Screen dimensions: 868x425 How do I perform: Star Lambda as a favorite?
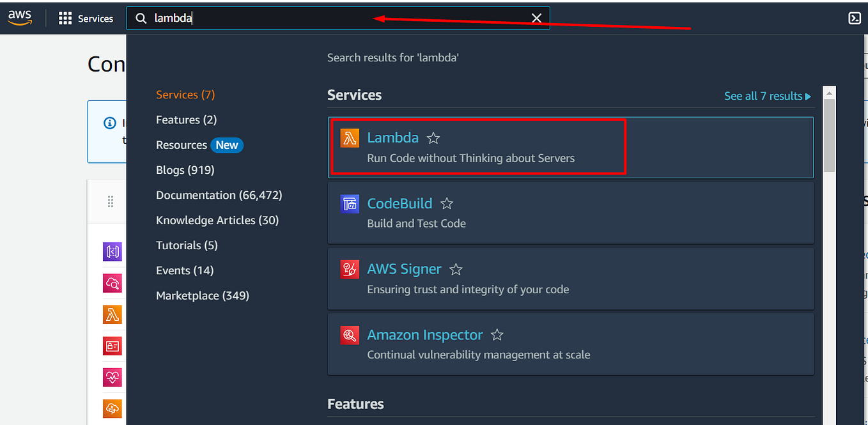[433, 137]
